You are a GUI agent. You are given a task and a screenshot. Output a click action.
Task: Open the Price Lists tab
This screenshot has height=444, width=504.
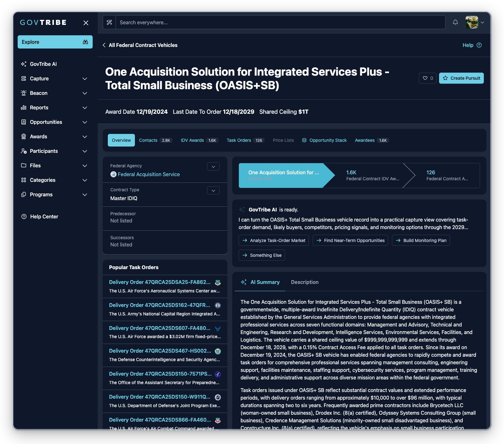pos(283,140)
